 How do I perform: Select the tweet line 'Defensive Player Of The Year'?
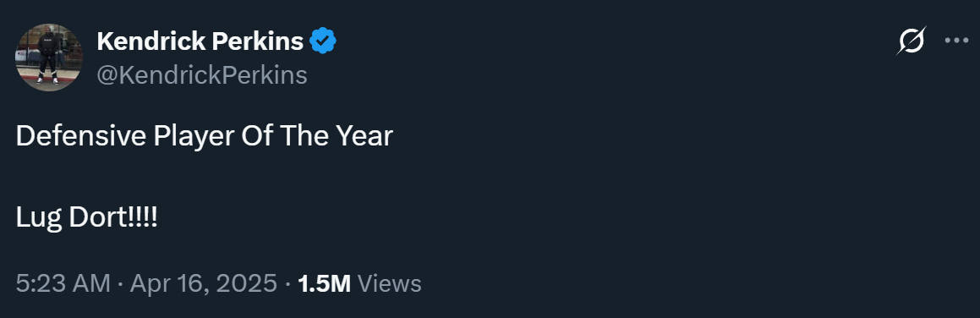(204, 136)
